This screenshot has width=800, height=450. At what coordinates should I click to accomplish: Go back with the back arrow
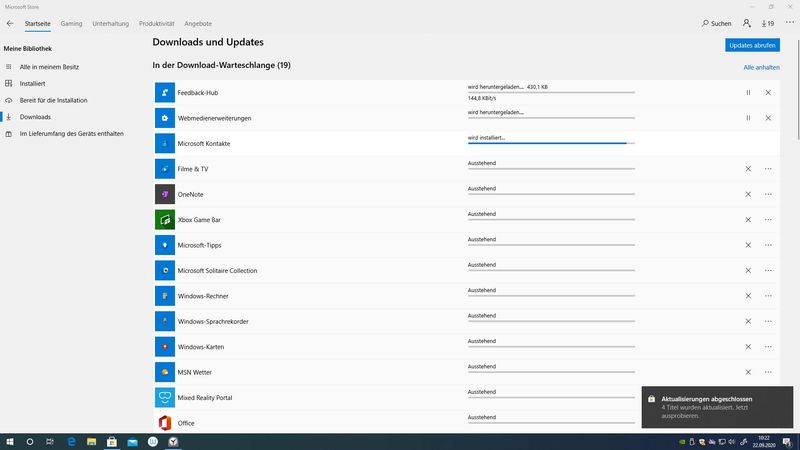[x=10, y=23]
